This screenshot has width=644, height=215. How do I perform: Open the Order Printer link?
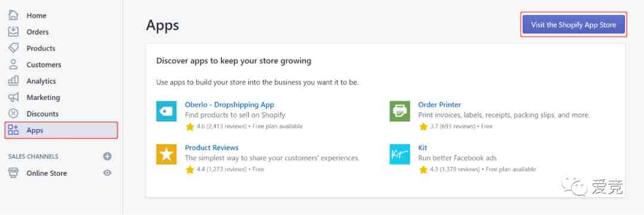[x=439, y=105]
